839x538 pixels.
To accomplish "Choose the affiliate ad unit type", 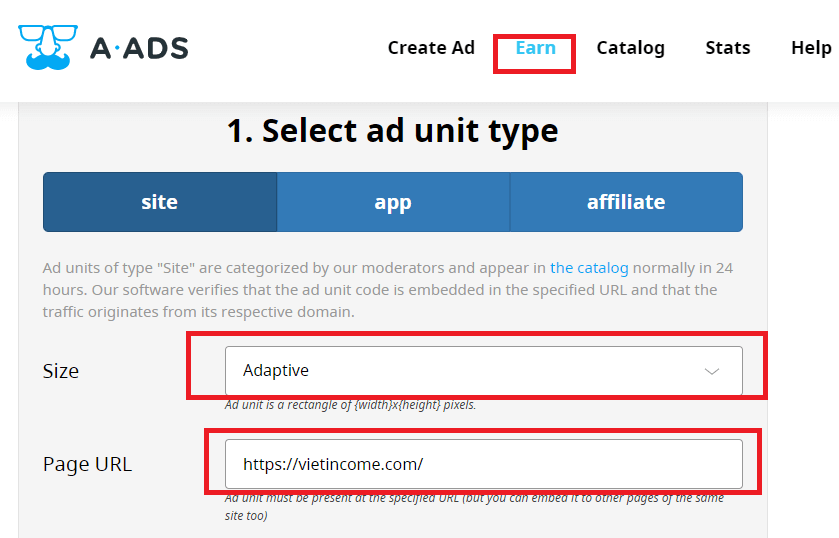I will [626, 202].
